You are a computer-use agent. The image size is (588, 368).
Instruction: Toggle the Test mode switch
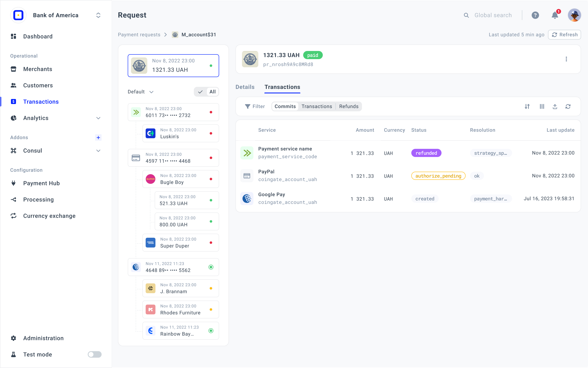pos(94,354)
